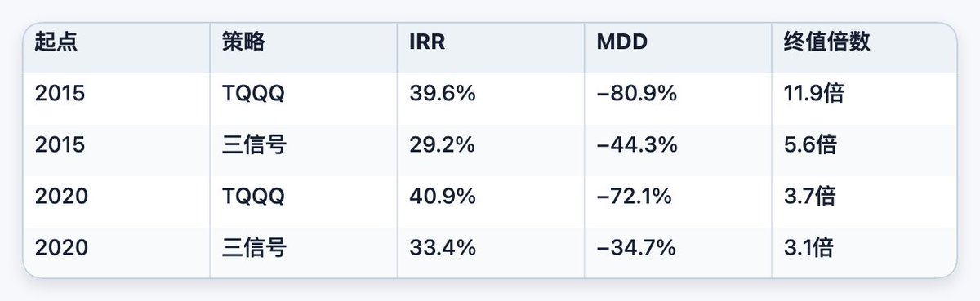This screenshot has height=301, width=980.
Task: Select the 11.9倍 cell
Action: point(813,94)
